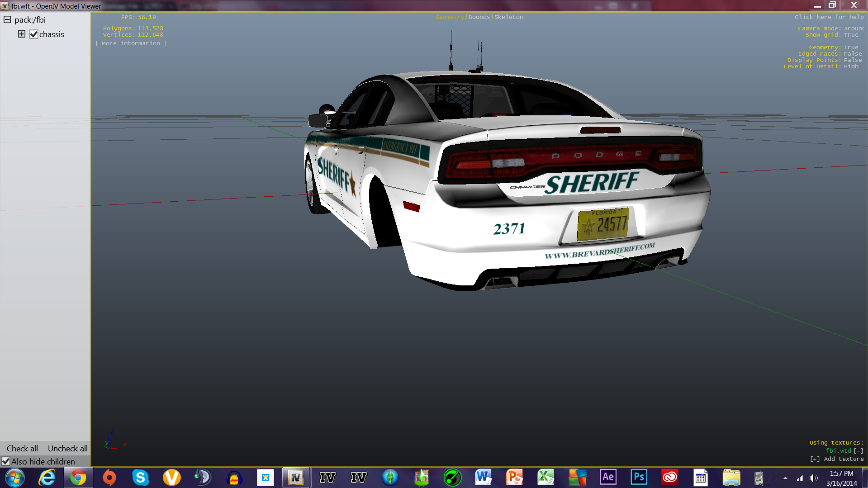Collapse the pack:/fbi tree node

7,19
